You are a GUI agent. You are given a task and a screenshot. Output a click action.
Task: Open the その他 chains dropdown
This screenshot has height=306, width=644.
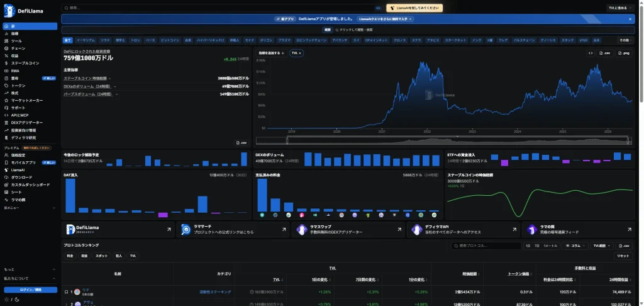[x=626, y=40]
